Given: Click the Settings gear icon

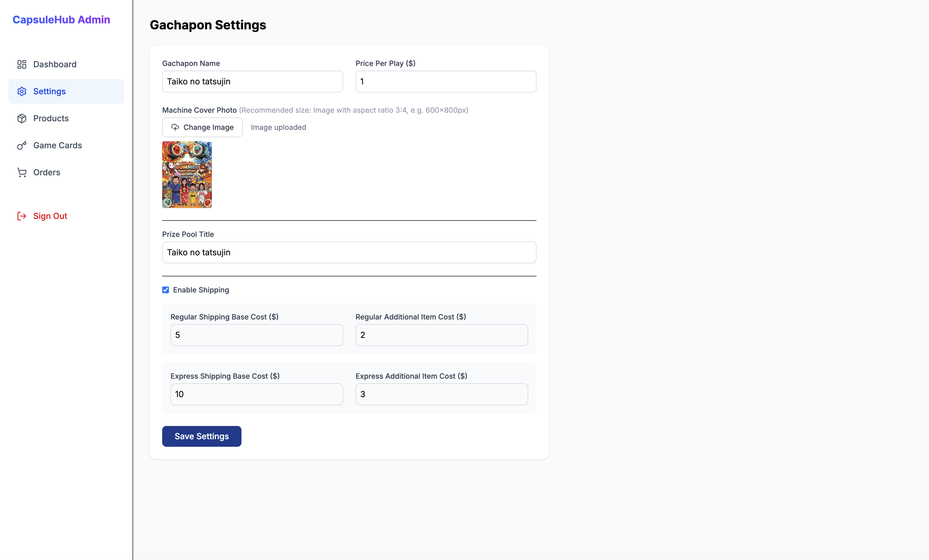Looking at the screenshot, I should tap(22, 92).
